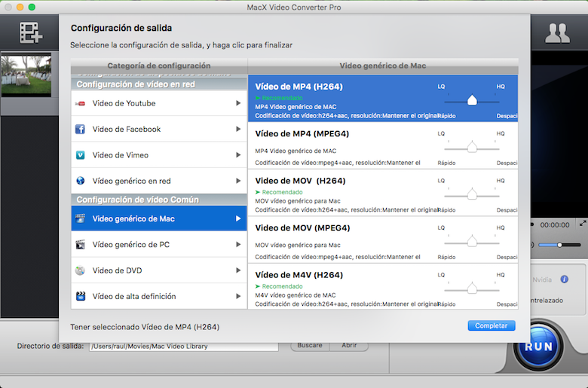Click the Mac video clapper icon

pyautogui.click(x=80, y=218)
